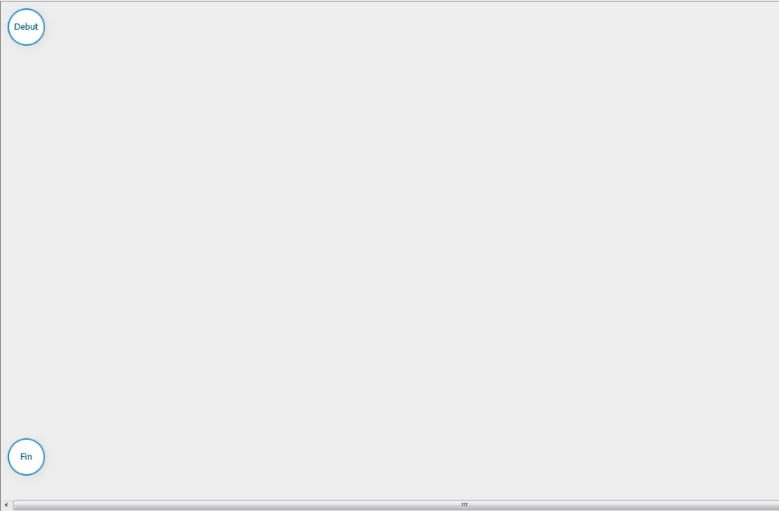Click the "Debut" text label

coord(26,27)
